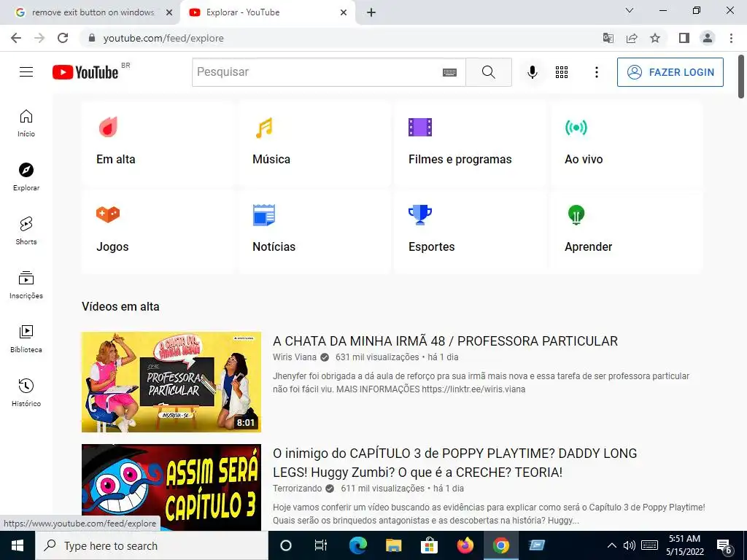Open the Notícias category card

click(x=314, y=231)
